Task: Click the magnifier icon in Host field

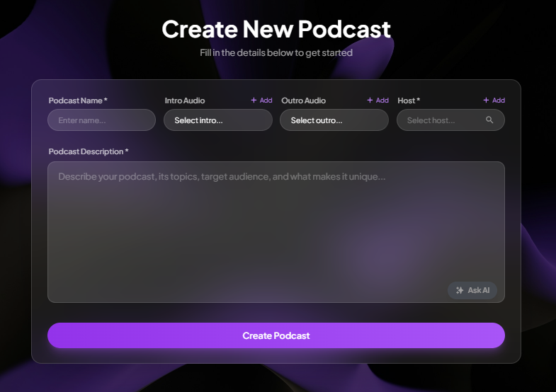Action: click(489, 120)
